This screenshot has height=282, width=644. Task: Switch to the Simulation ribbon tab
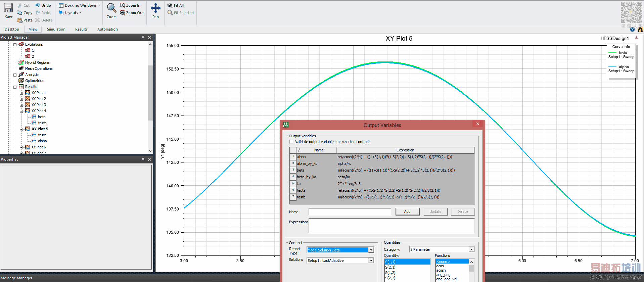point(56,29)
